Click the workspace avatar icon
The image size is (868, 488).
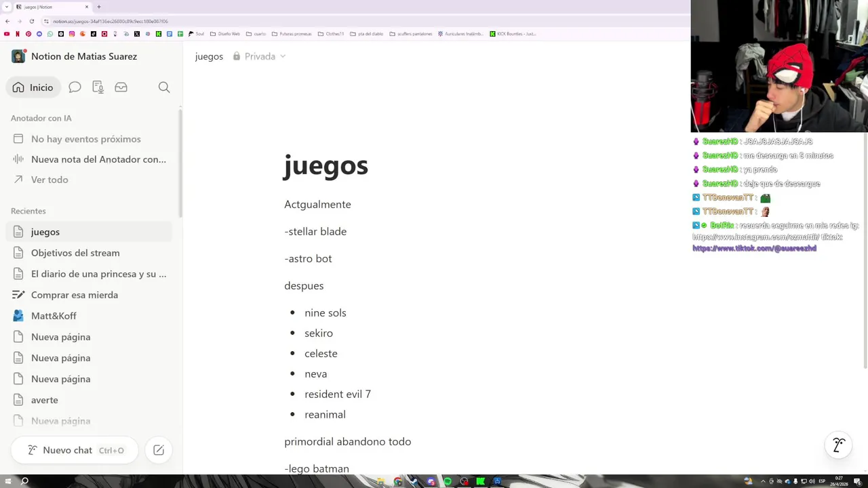18,56
